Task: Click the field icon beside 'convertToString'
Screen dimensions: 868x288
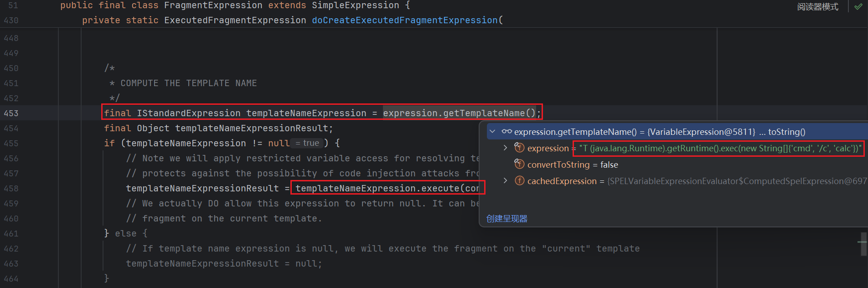Action: click(x=519, y=164)
